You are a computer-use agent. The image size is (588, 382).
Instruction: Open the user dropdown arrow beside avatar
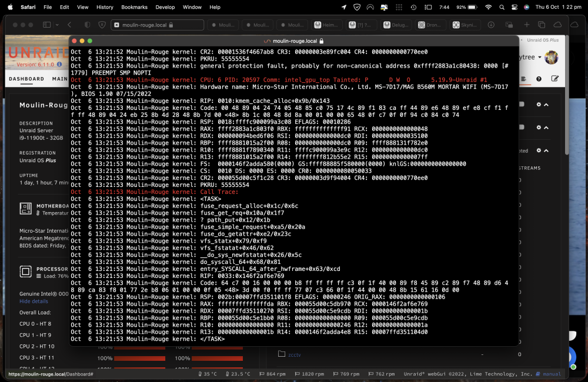point(540,58)
